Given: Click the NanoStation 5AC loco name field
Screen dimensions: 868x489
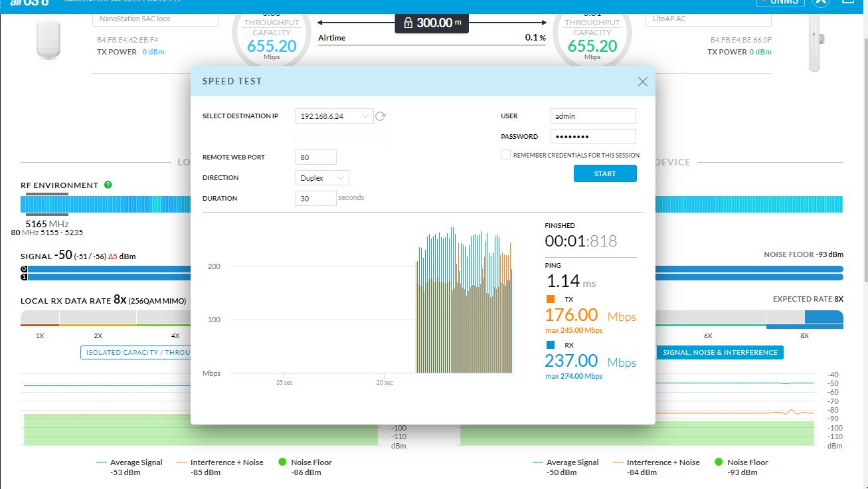Looking at the screenshot, I should [x=155, y=19].
